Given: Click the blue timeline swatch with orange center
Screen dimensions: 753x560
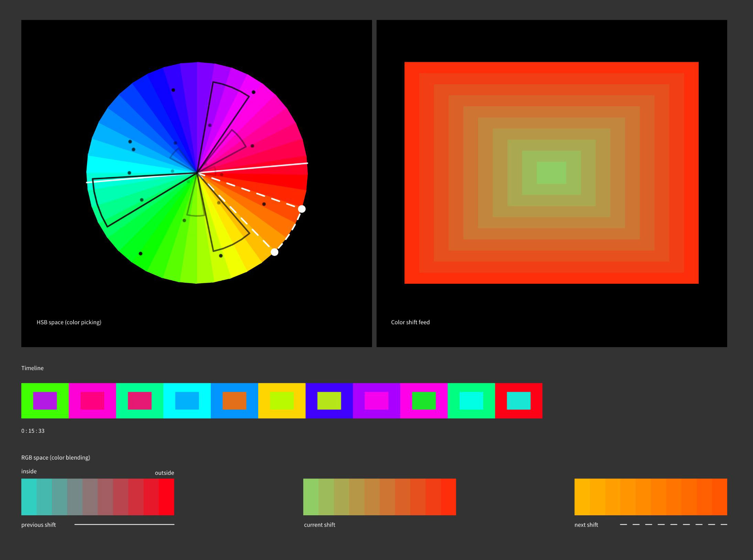Looking at the screenshot, I should [234, 400].
